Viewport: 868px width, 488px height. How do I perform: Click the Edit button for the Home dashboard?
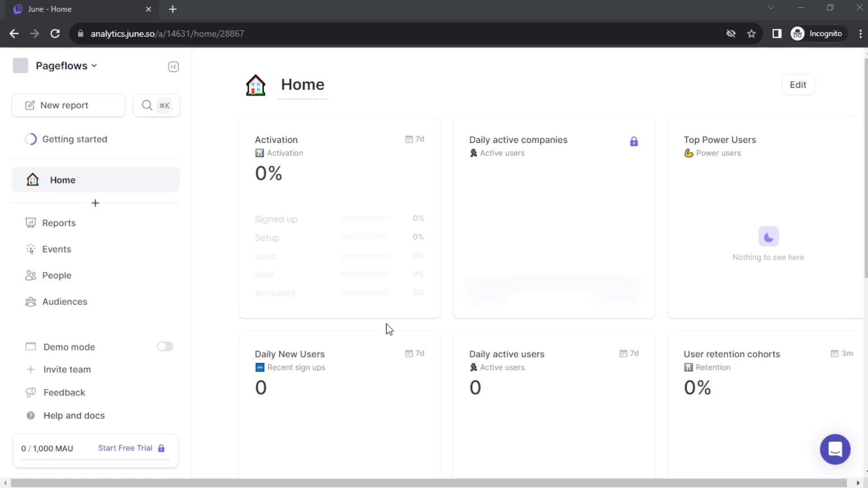(797, 85)
